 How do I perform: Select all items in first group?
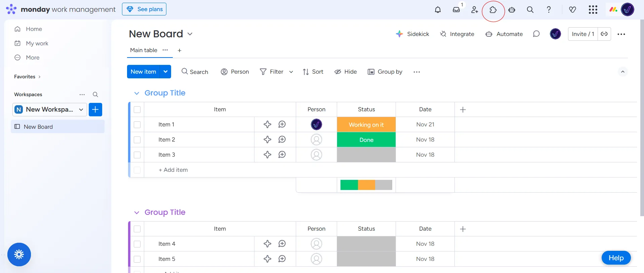pos(137,110)
